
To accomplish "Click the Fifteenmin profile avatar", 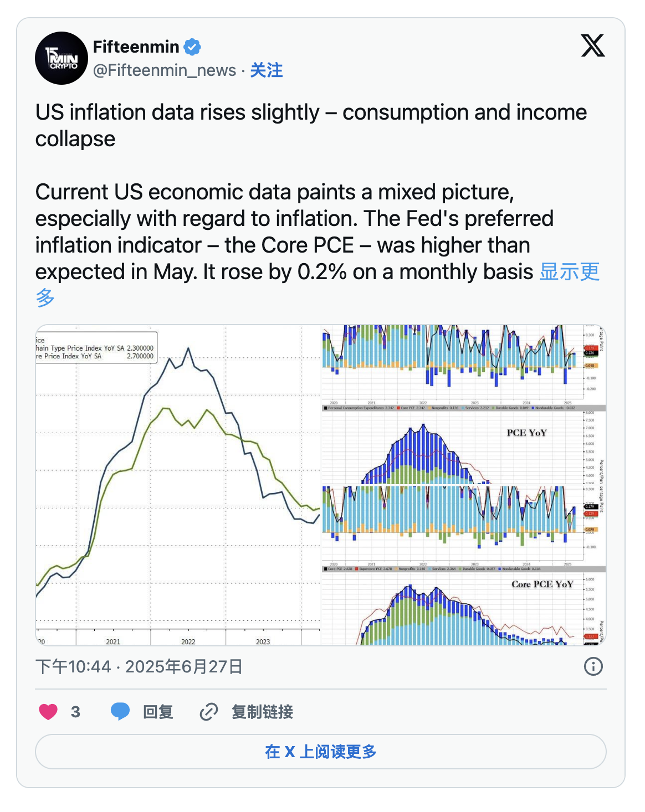I will point(62,58).
